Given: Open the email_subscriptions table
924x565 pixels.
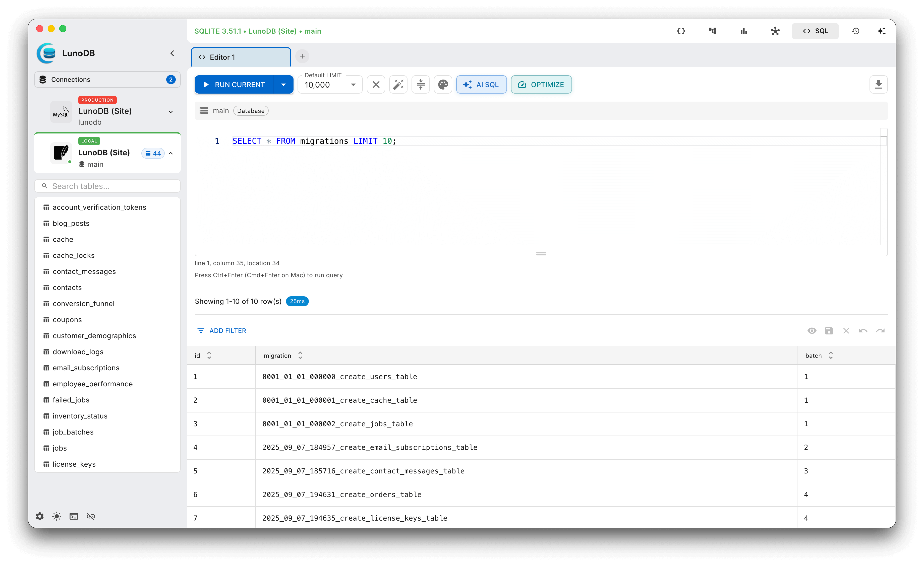Looking at the screenshot, I should pos(107,368).
